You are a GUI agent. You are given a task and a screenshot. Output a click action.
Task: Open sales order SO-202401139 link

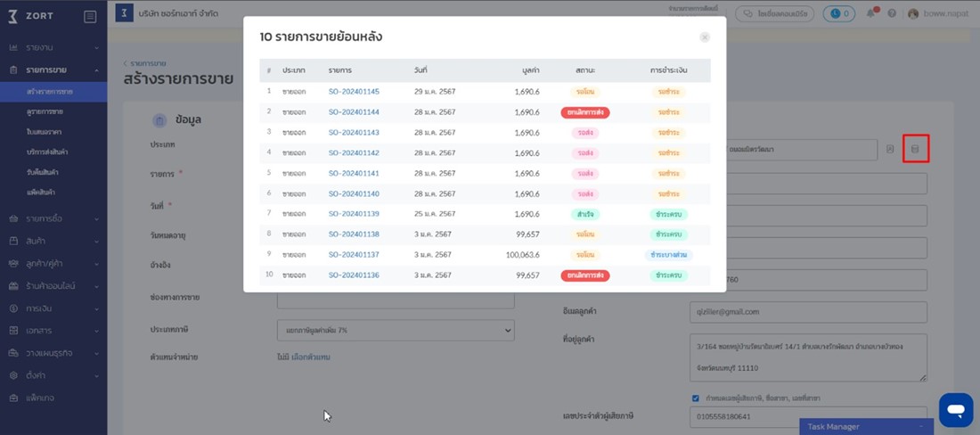[354, 214]
